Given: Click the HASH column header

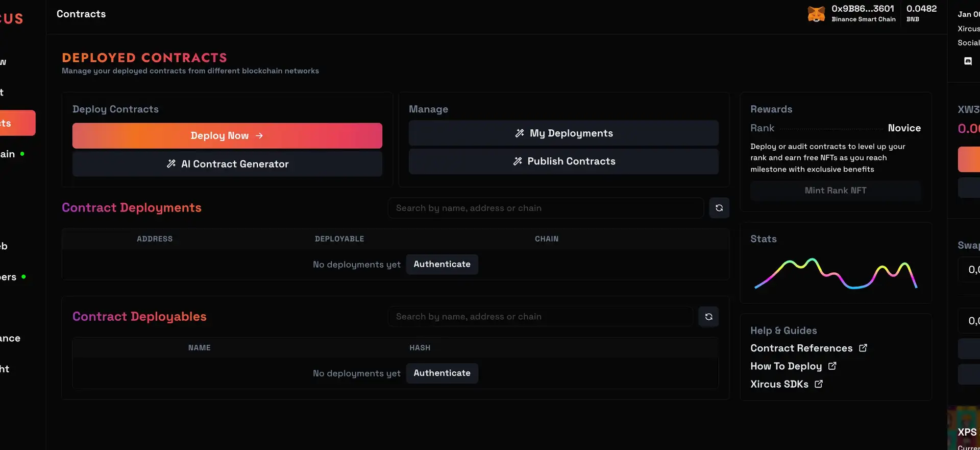Looking at the screenshot, I should [420, 347].
